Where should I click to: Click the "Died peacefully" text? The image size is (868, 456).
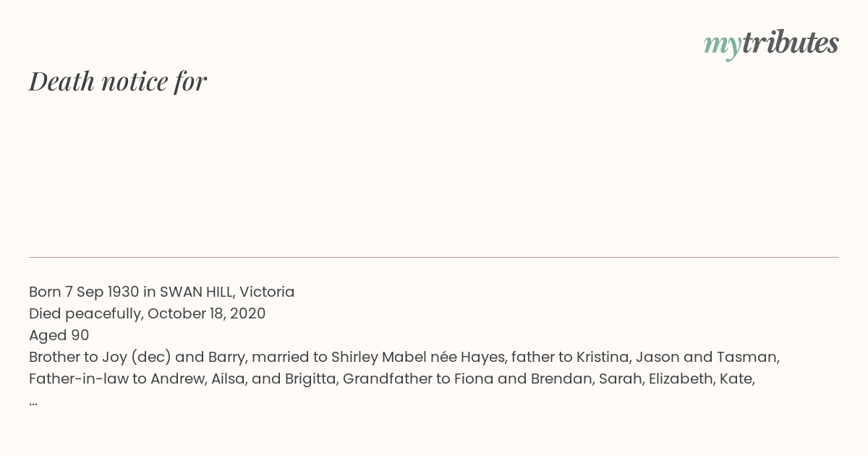(x=85, y=314)
